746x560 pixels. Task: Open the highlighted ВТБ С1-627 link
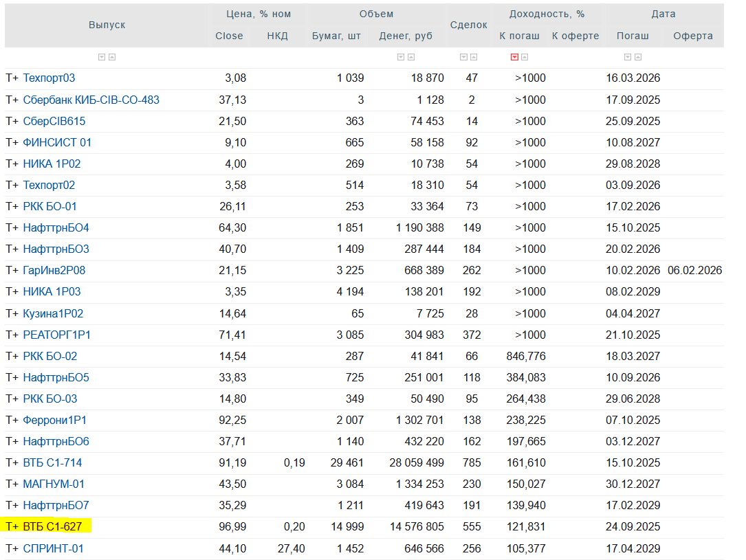52,527
